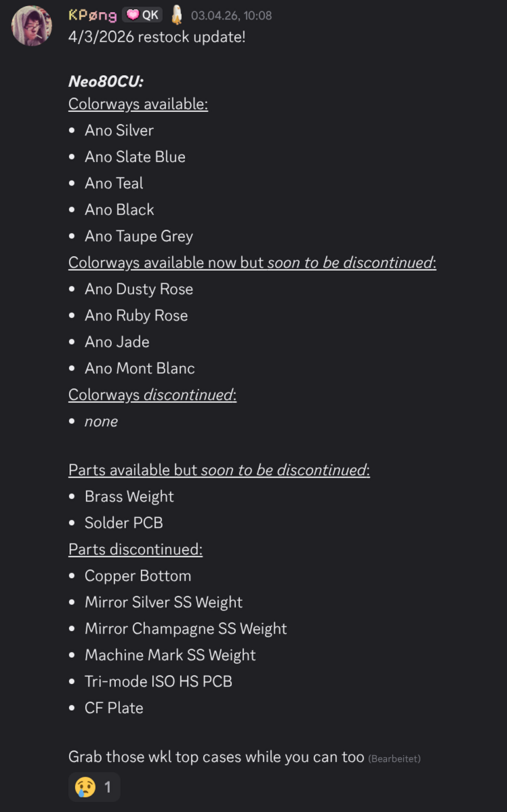Click the 03.04.26, 10:08 message timestamp
The width and height of the screenshot is (507, 812).
point(231,16)
